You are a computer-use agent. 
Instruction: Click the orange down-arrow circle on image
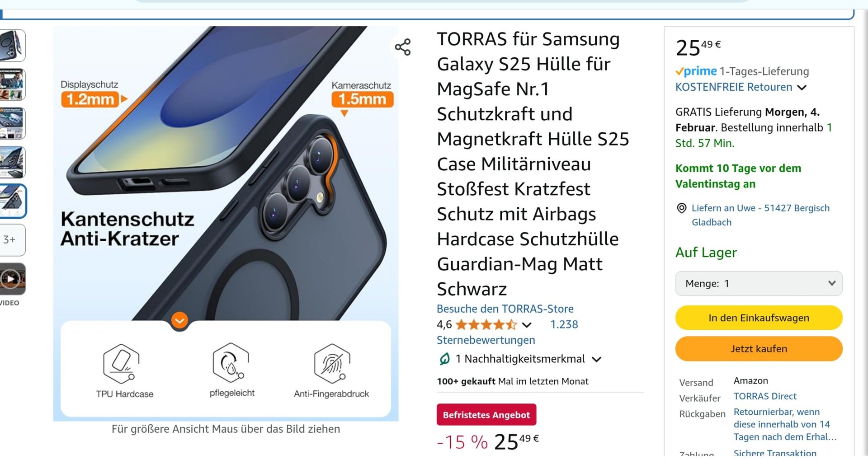(179, 321)
